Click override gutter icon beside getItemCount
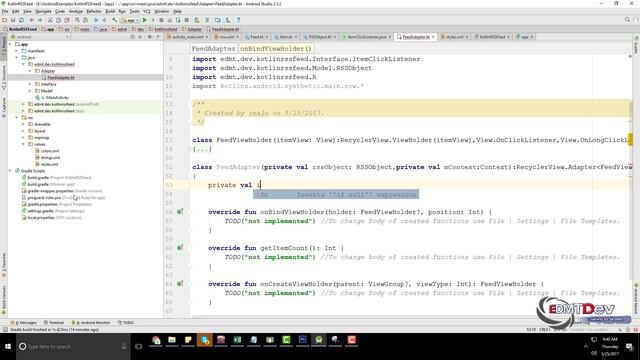This screenshot has height=360, width=640. [x=179, y=248]
